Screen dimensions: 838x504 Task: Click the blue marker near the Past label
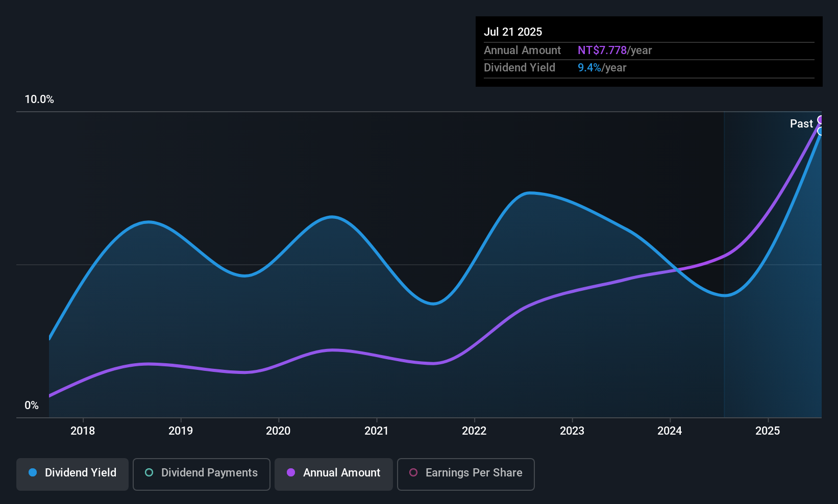coord(820,131)
